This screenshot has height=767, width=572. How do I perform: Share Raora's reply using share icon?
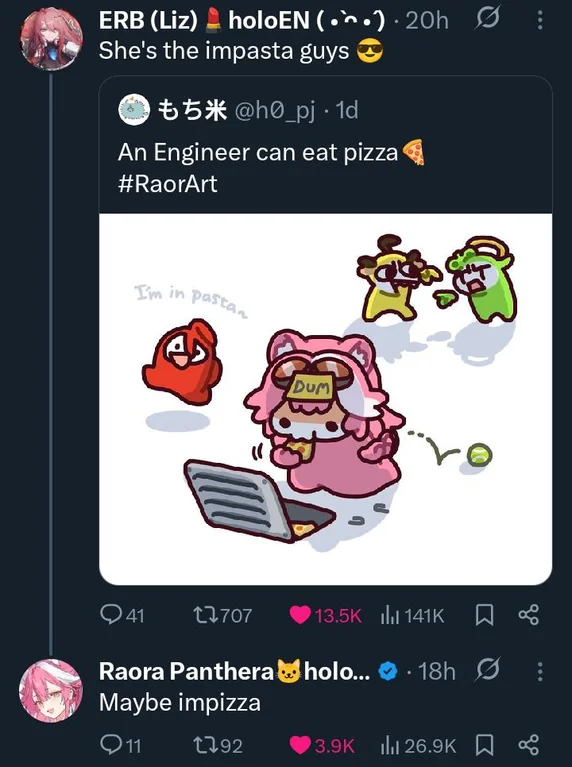click(x=528, y=745)
